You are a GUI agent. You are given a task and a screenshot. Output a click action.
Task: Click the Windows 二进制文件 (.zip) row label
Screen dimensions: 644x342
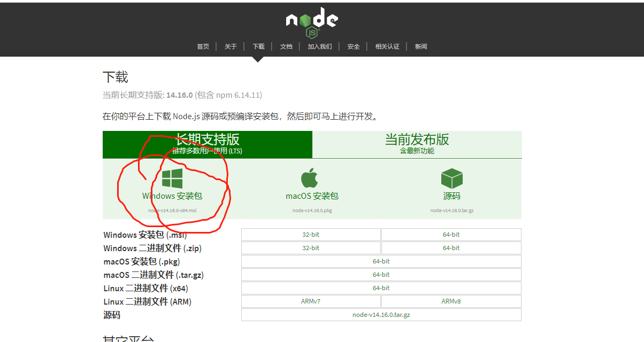pyautogui.click(x=152, y=248)
